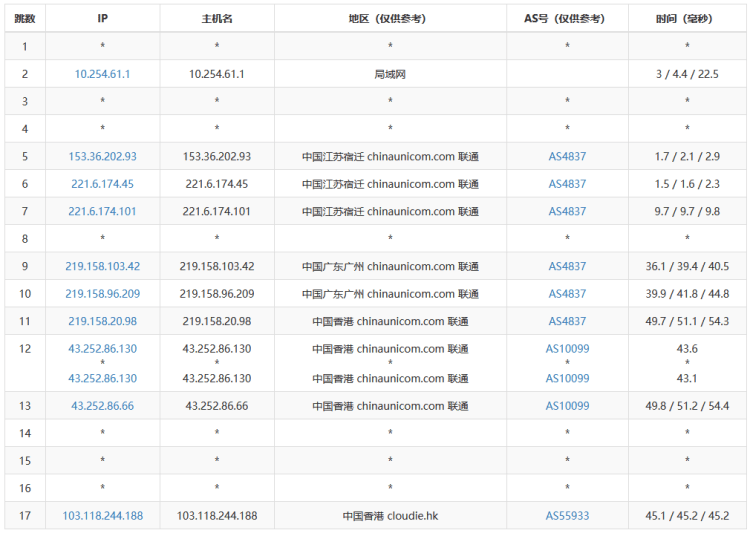Click AS4837 link in hop 5 row
The height and width of the screenshot is (533, 750).
(567, 157)
